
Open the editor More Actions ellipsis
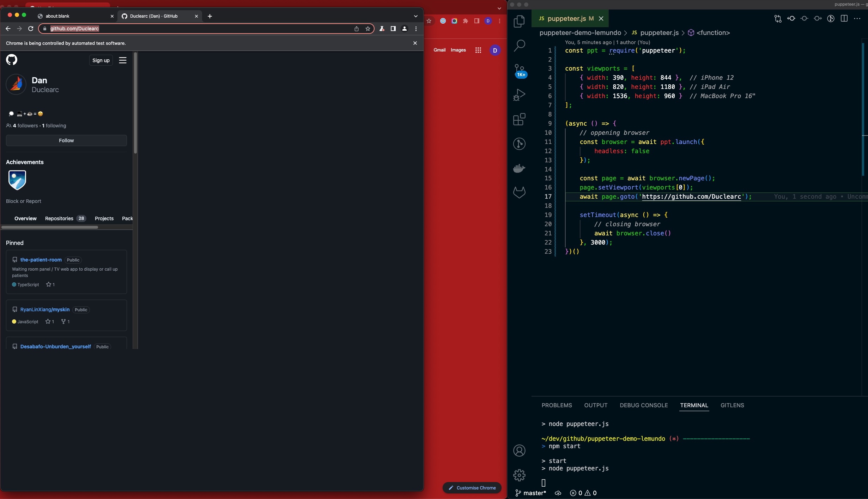point(857,19)
